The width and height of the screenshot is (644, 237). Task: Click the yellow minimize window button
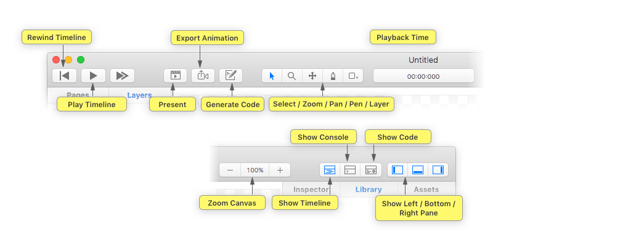click(x=68, y=60)
